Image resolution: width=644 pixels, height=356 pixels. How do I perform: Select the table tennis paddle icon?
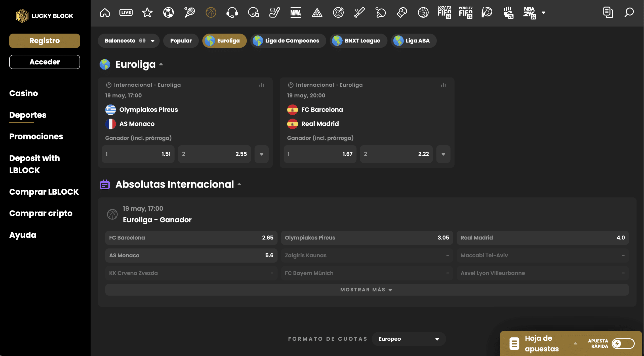[x=381, y=12]
